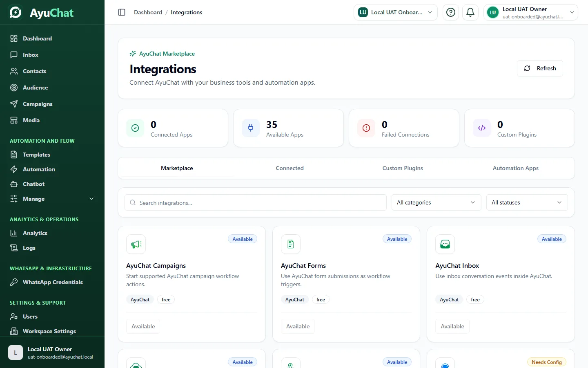Click the Search integrations field
588x368 pixels.
click(x=256, y=202)
